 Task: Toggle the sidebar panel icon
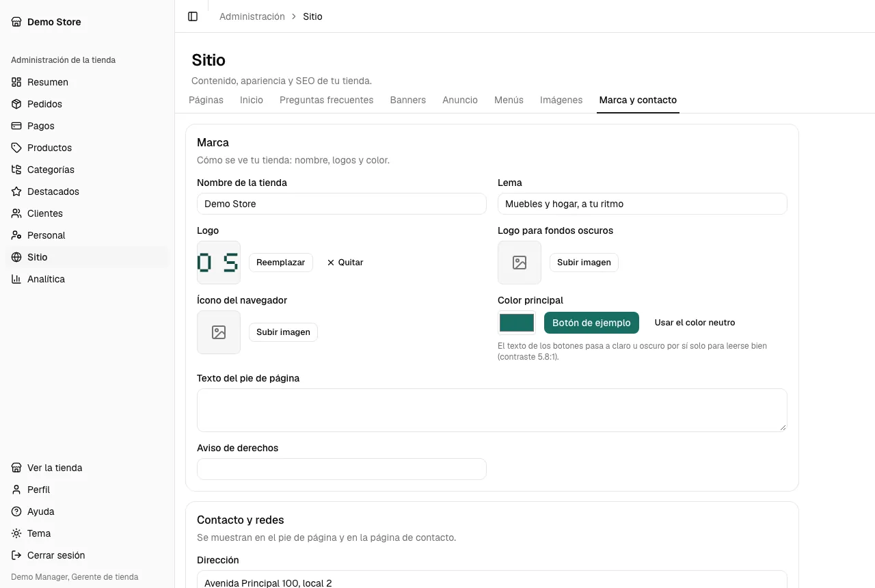pyautogui.click(x=193, y=16)
